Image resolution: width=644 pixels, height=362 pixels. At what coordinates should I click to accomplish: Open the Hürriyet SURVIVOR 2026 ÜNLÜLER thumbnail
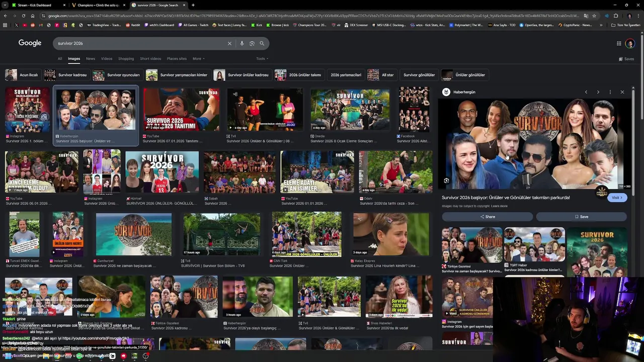[x=162, y=172]
